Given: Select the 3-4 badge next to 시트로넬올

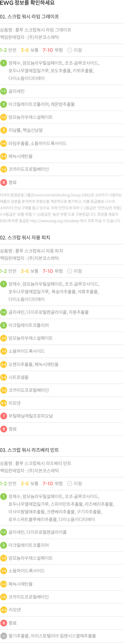Looking at the screenshot, I should pyautogui.click(x=3, y=377).
